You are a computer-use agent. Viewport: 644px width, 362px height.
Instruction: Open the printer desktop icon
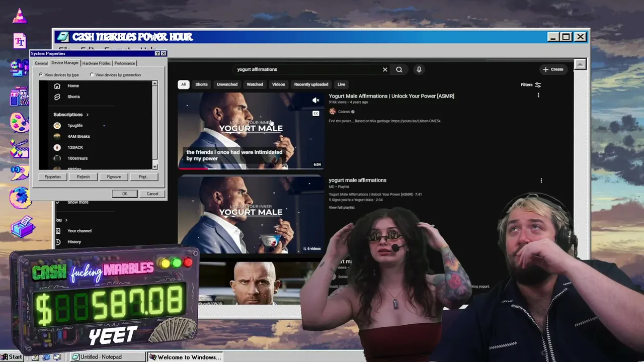coord(22,226)
